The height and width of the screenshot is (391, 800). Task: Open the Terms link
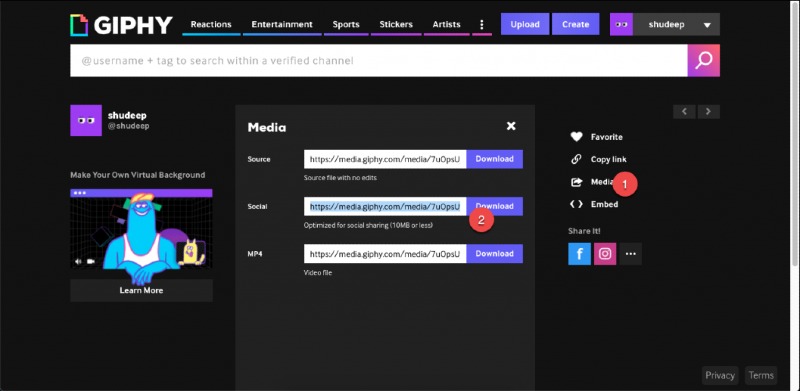[761, 376]
